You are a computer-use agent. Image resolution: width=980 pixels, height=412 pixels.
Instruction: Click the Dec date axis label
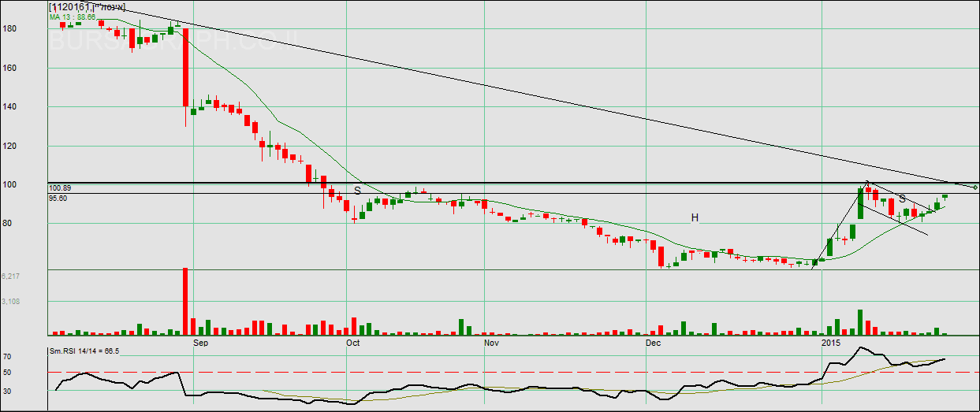tap(653, 343)
